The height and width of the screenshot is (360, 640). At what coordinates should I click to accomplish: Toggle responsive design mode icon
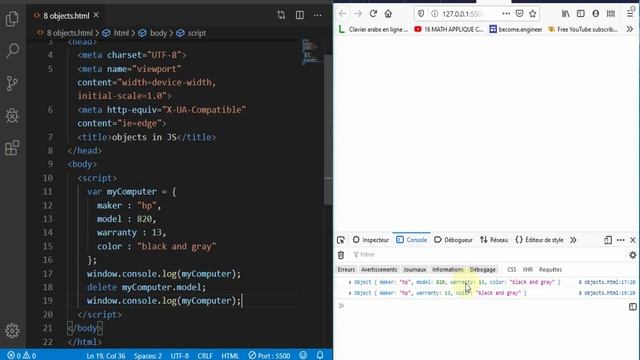608,240
